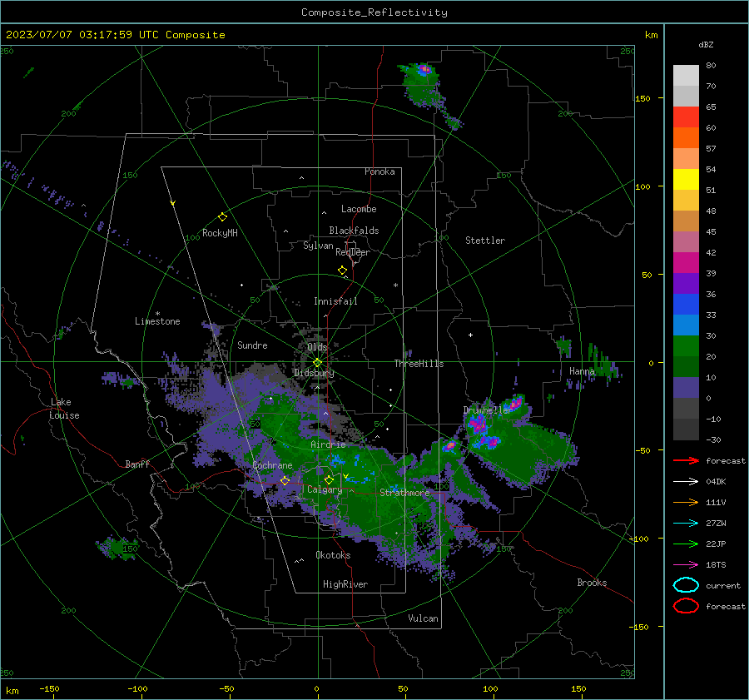Select the Banff label
The height and width of the screenshot is (700, 749).
pos(137,464)
